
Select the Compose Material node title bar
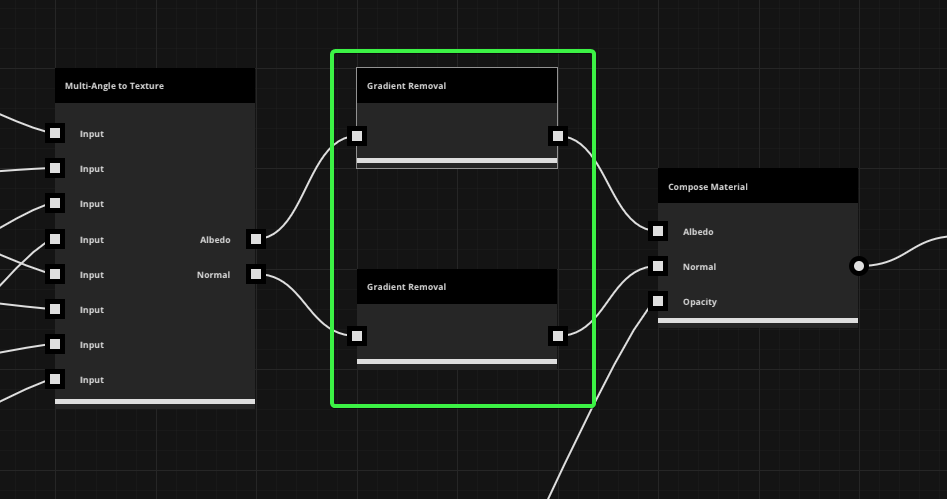coord(757,187)
